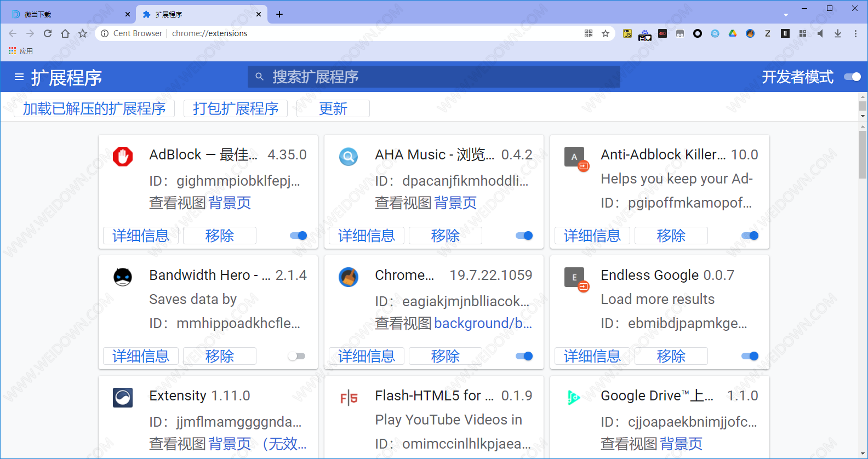Show the QR code for this page
Screen dimensions: 868x459
[x=589, y=33]
